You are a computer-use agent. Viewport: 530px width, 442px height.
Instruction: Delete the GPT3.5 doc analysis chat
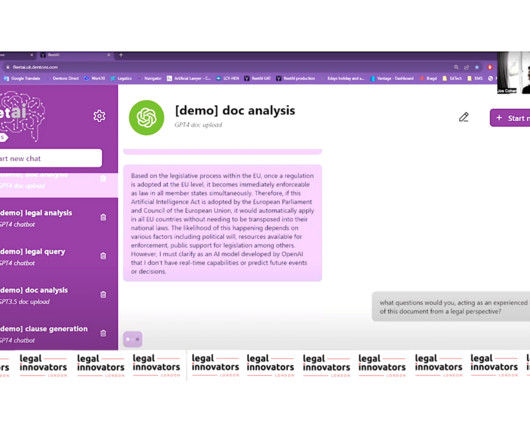[x=103, y=294]
